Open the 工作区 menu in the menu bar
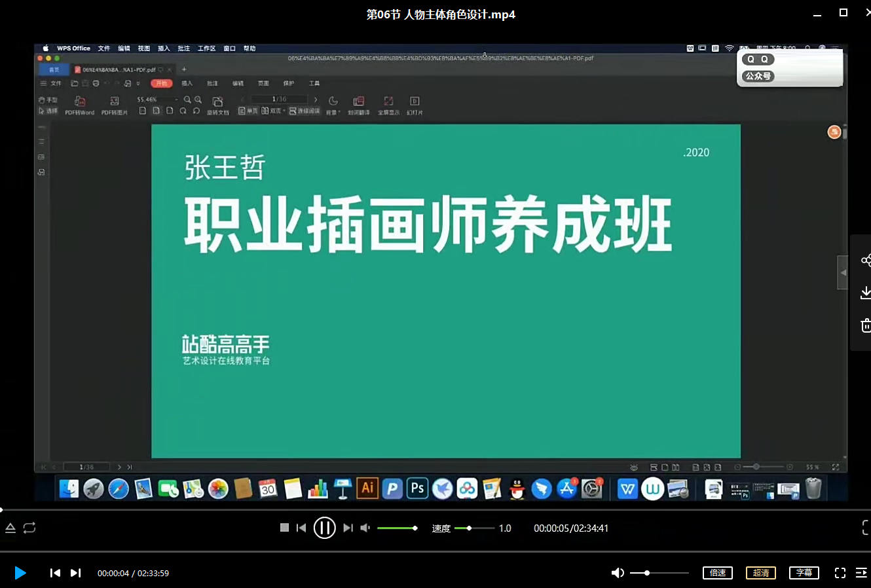Image resolution: width=871 pixels, height=588 pixels. (x=206, y=48)
